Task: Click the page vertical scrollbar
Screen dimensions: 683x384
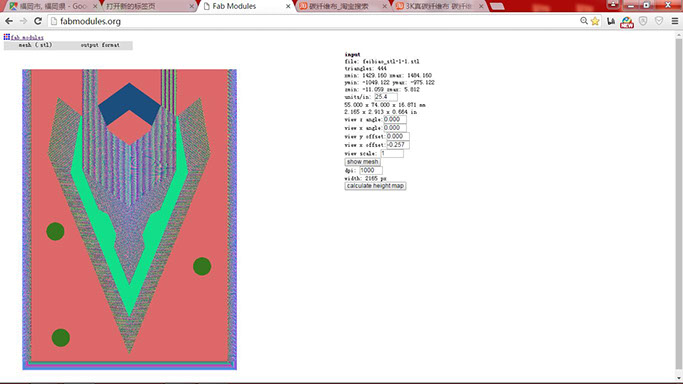Action: point(679,205)
